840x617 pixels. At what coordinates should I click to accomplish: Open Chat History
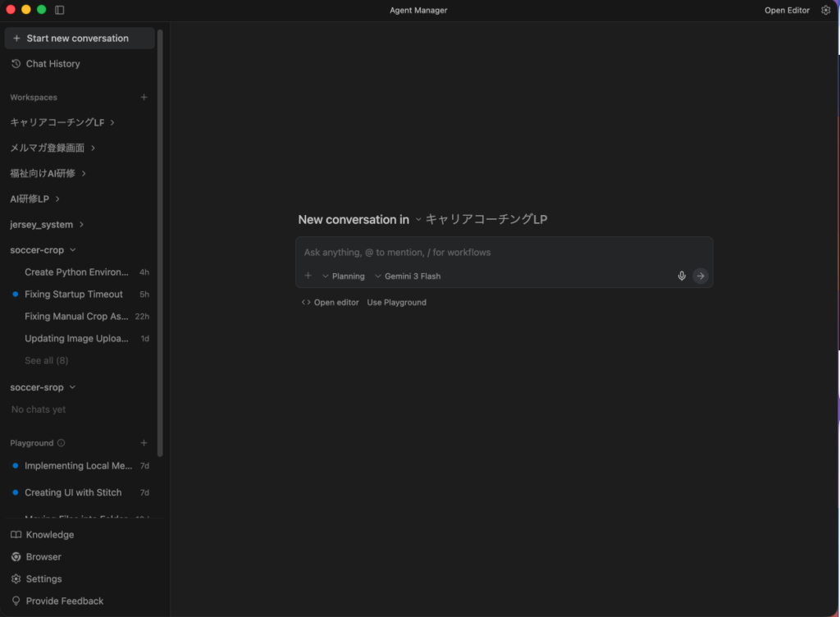52,63
